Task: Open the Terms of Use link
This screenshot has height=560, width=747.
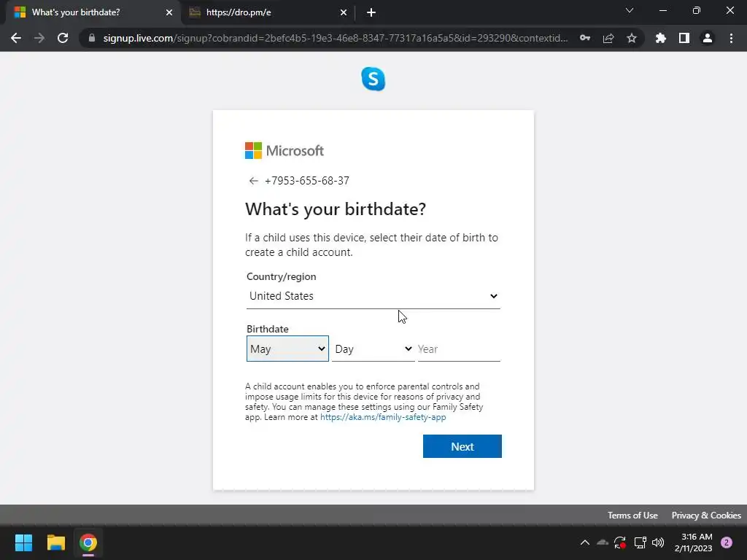Action: click(x=632, y=516)
